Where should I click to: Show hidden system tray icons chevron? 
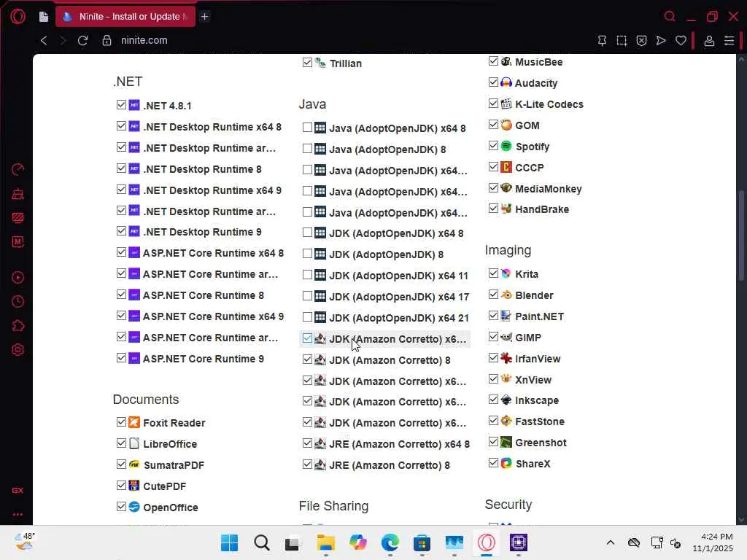tap(611, 542)
